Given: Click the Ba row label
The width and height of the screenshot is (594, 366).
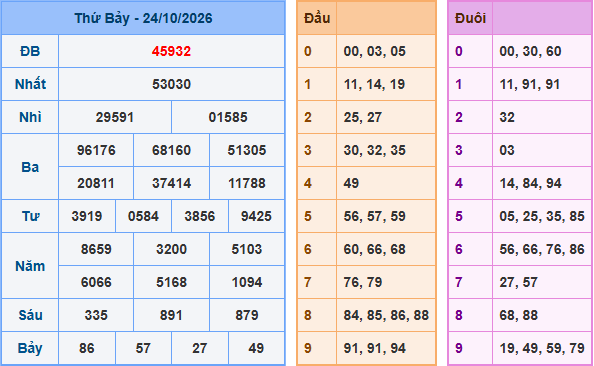Looking at the screenshot, I should (x=30, y=167).
